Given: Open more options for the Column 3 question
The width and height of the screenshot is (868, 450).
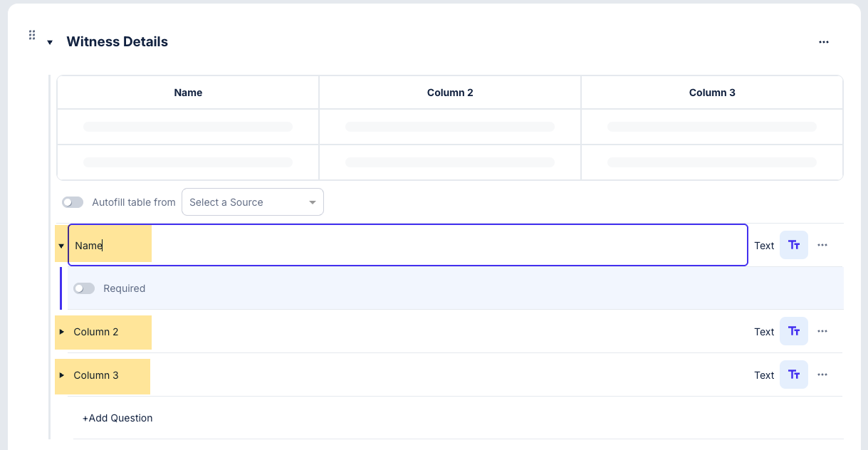Looking at the screenshot, I should [x=822, y=375].
